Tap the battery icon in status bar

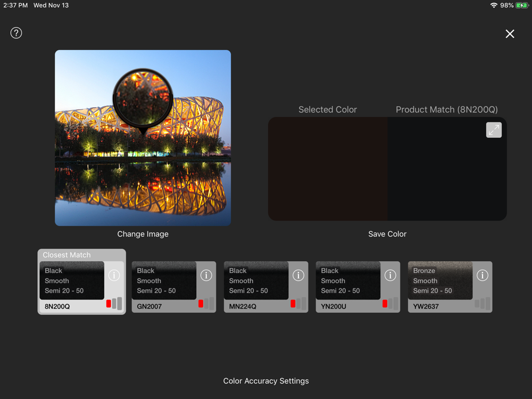tap(522, 5)
